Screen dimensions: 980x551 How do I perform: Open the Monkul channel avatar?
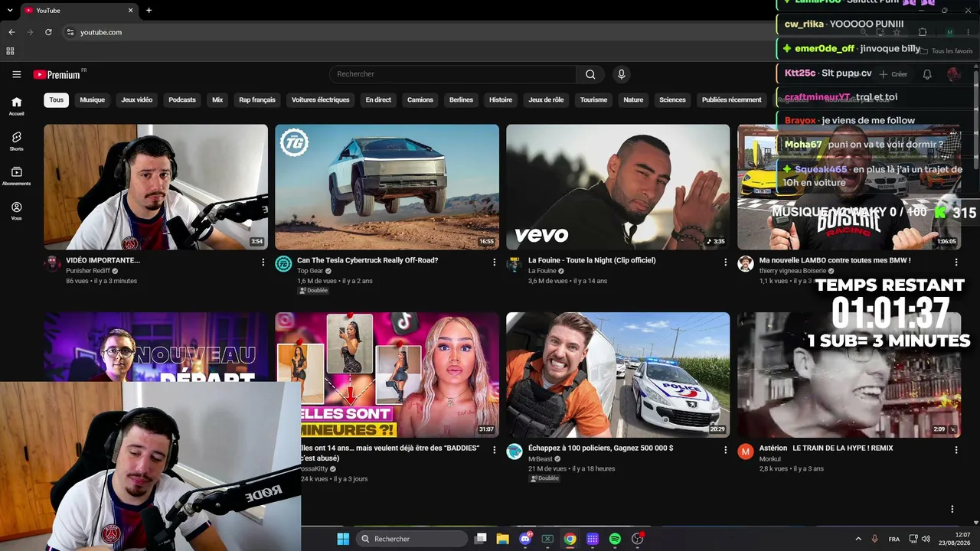[x=746, y=452]
